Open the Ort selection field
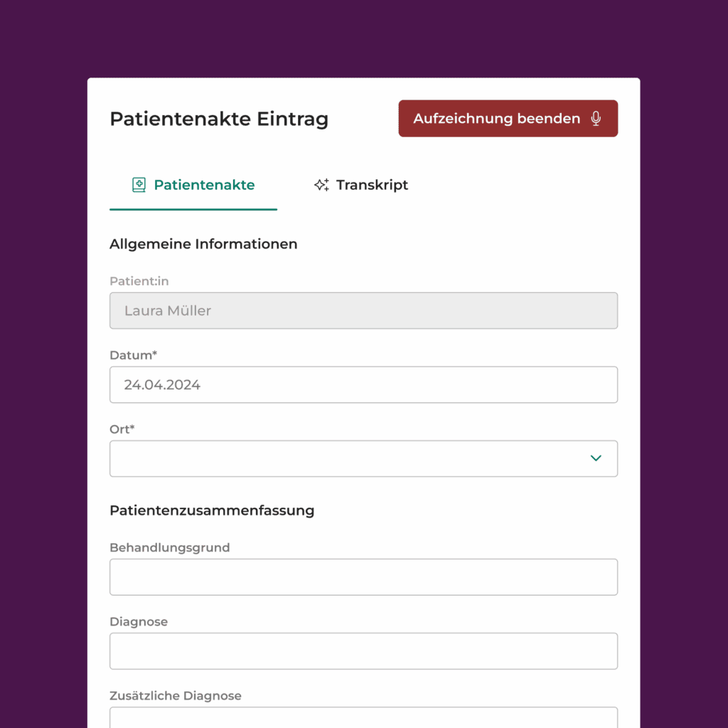The height and width of the screenshot is (728, 728). pyautogui.click(x=348, y=458)
